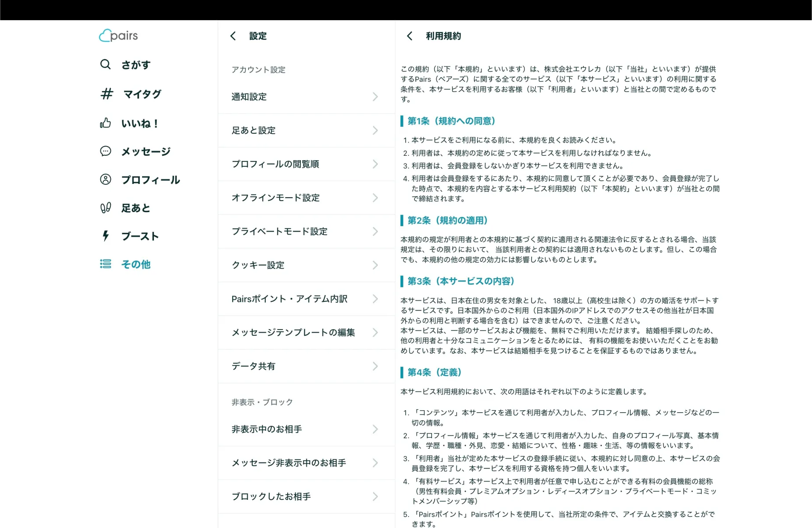Click the speech bubble message icon
This screenshot has height=528, width=812.
[x=106, y=151]
